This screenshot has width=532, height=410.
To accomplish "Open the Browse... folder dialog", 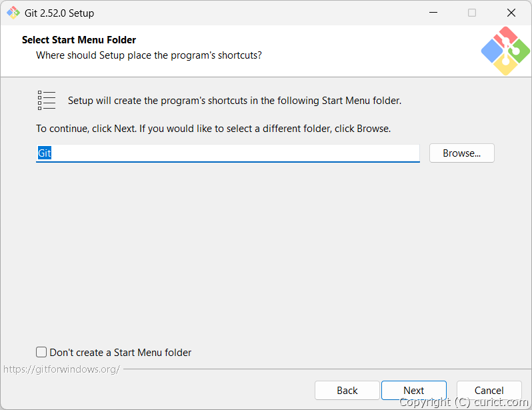I will (461, 153).
